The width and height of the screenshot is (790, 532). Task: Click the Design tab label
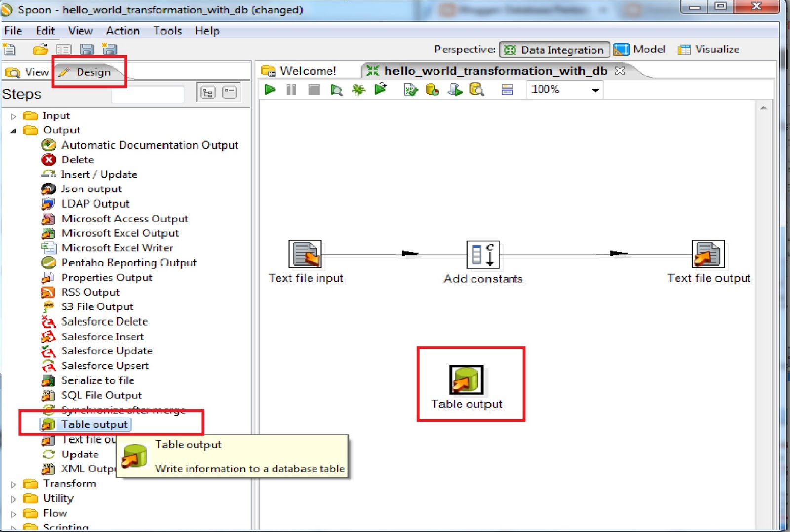pos(93,72)
